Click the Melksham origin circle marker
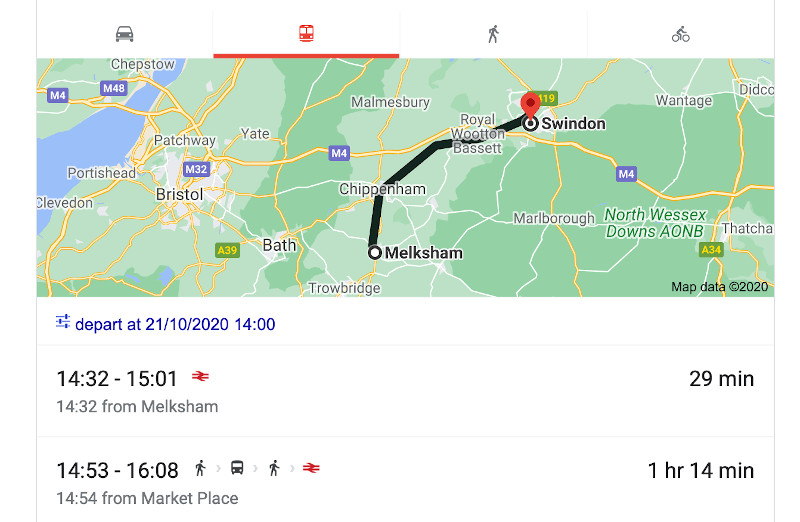 coord(375,253)
